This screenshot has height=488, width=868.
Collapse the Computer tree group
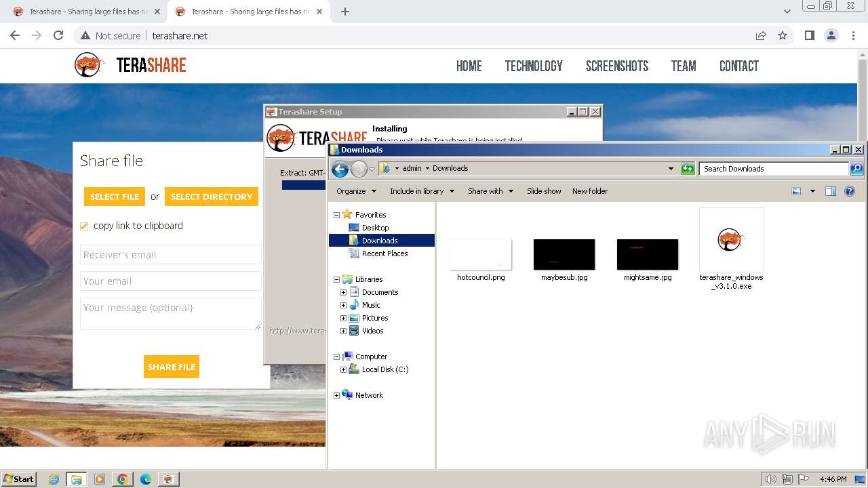click(x=336, y=357)
